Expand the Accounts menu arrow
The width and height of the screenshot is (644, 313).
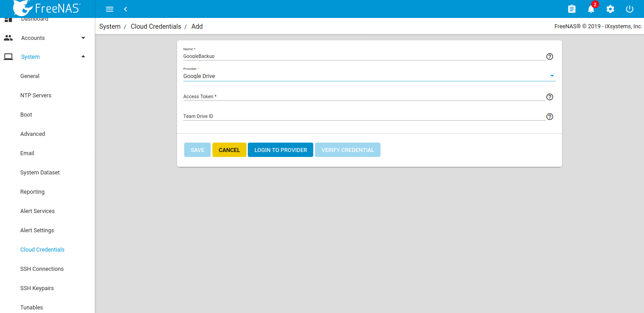[83, 38]
